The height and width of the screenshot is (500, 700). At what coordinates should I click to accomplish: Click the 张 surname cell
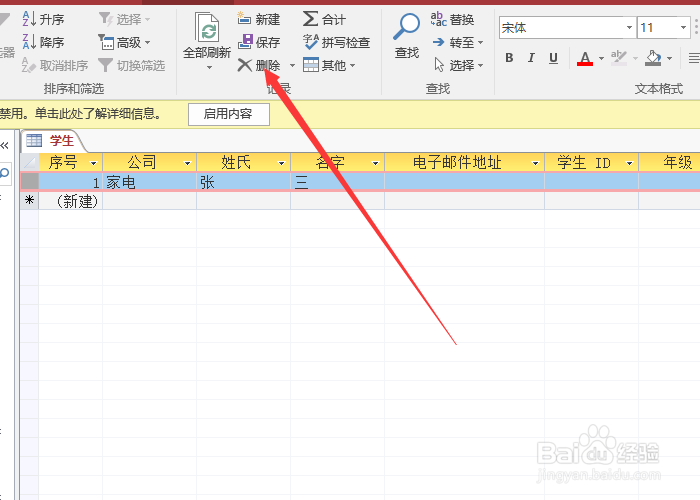coord(243,182)
